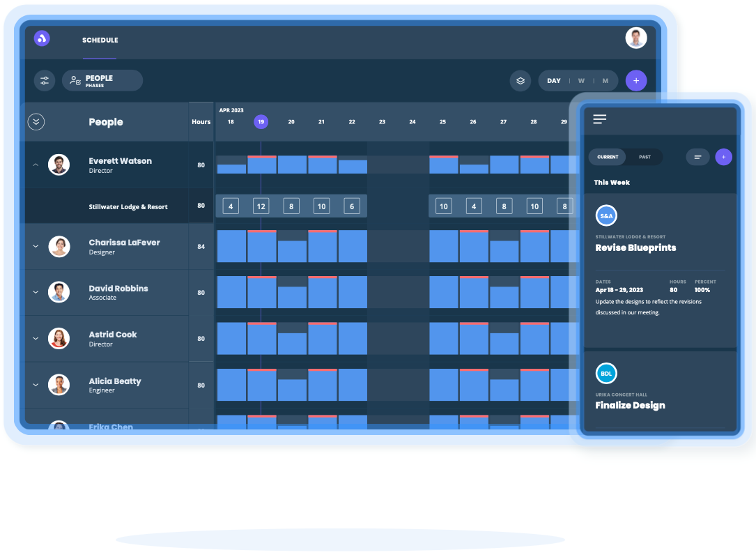Open the layers icon beside view switcher
The width and height of the screenshot is (756, 557).
point(520,80)
